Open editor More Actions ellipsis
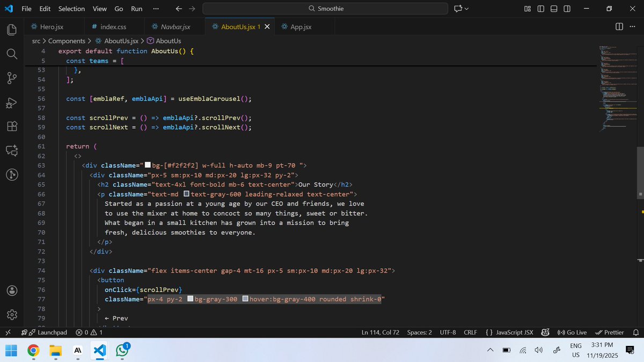Image resolution: width=644 pixels, height=362 pixels. [632, 27]
